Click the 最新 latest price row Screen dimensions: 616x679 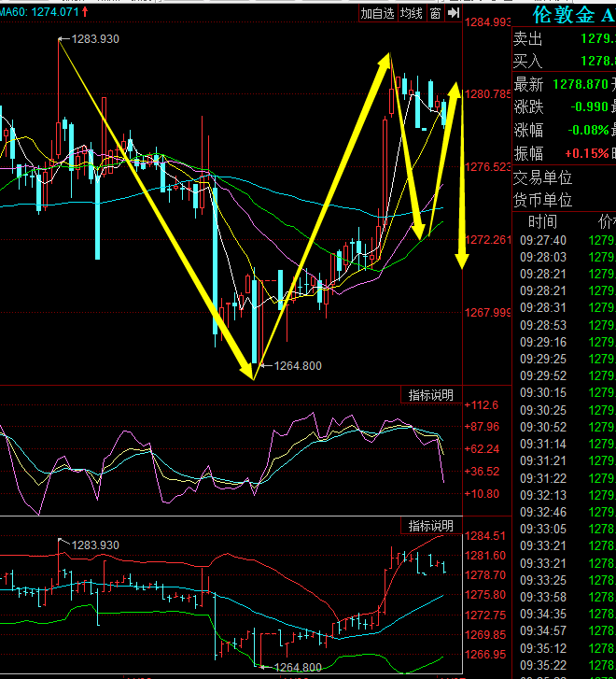tap(564, 84)
